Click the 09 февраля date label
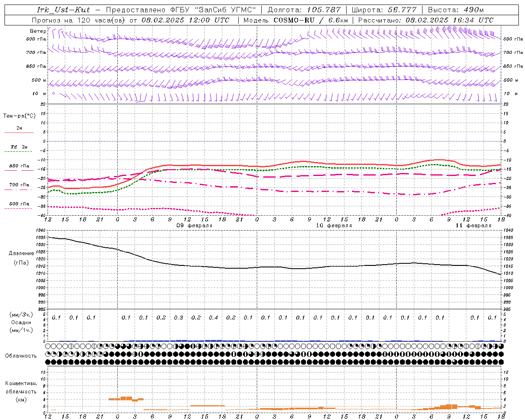The width and height of the screenshot is (525, 420). (194, 226)
